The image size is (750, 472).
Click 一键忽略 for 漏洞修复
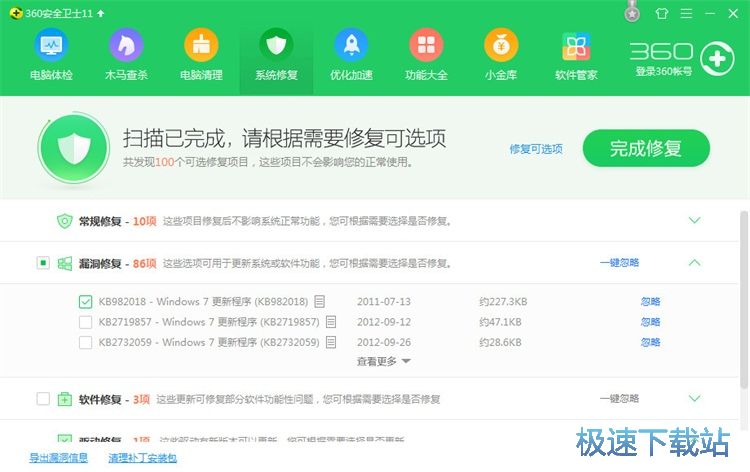point(619,263)
